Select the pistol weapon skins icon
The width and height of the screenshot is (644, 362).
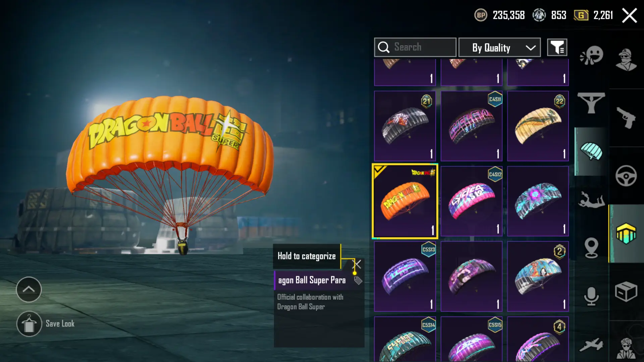tap(626, 117)
